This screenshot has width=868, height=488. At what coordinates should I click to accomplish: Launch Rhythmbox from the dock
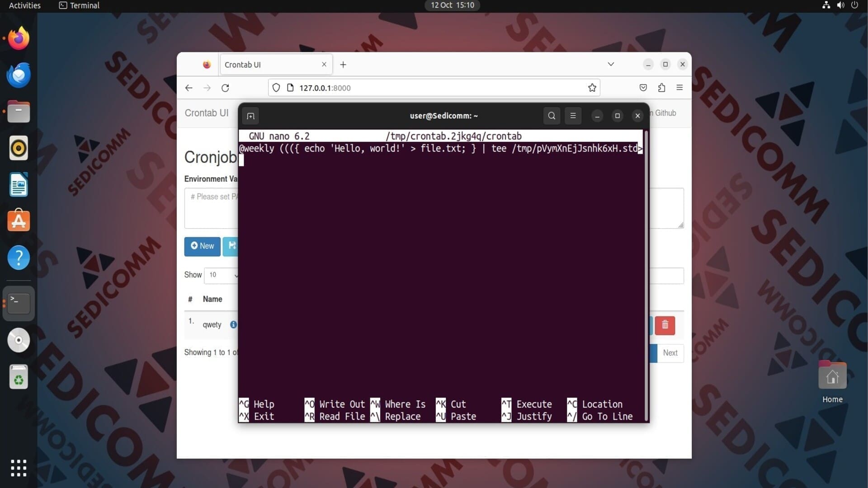coord(19,148)
